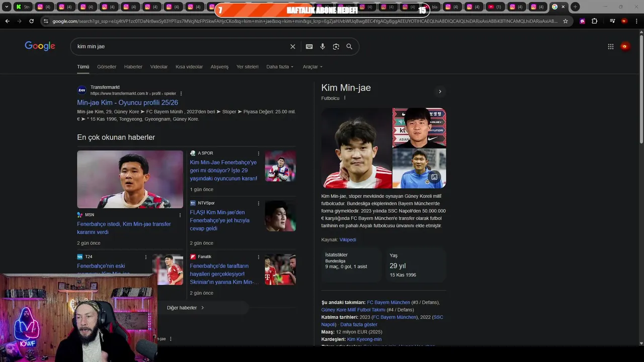The width and height of the screenshot is (644, 362).
Task: Open NTVSpor FLAŞ! Kim Min-jae article
Action: click(219, 220)
